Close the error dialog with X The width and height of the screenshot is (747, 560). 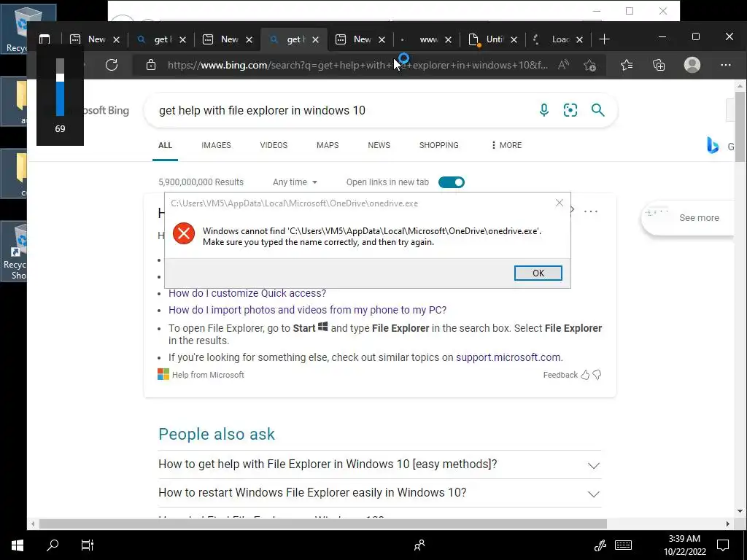point(560,203)
